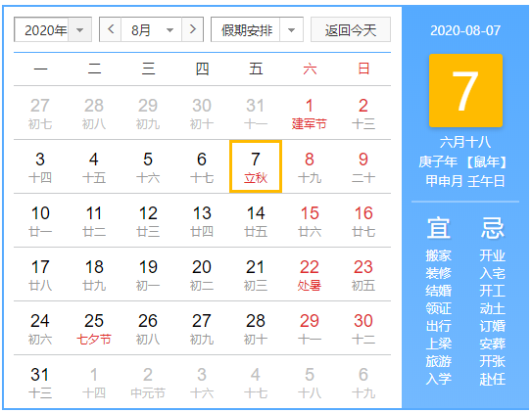Select August 25 七夕节 date

94,328
